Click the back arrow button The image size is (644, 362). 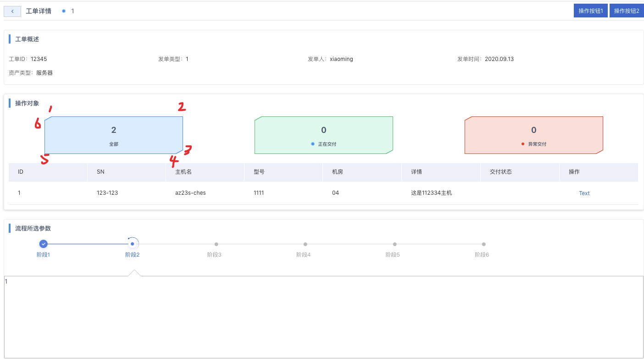[x=12, y=11]
